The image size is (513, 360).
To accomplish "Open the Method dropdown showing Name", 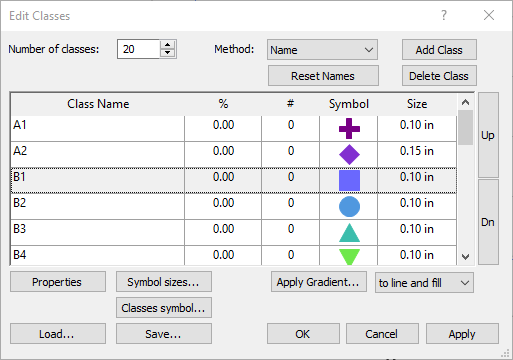I will point(322,50).
